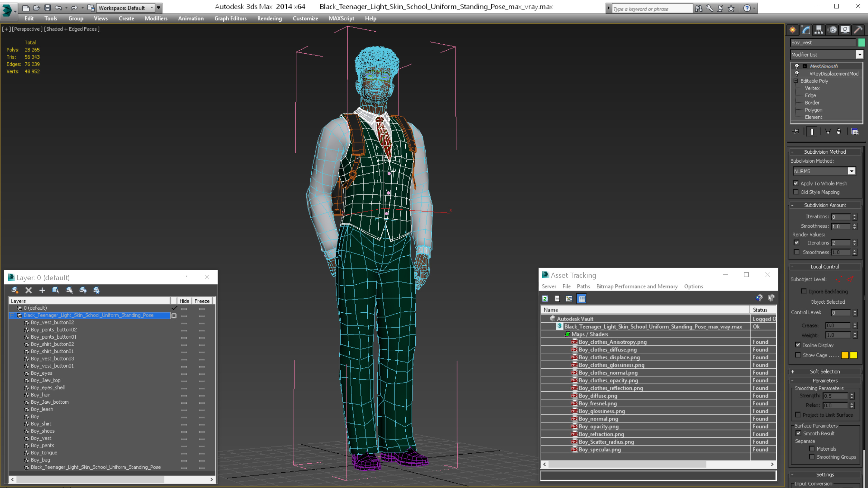This screenshot has height=488, width=868.
Task: Click the Asset Tracking horizontal scrollbar
Action: (x=658, y=465)
